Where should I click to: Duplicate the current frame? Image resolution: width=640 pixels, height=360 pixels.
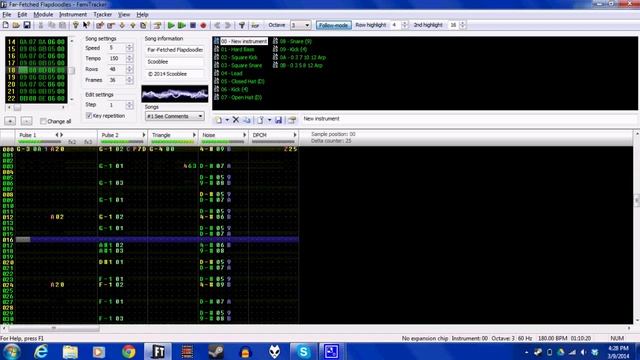(x=143, y=25)
